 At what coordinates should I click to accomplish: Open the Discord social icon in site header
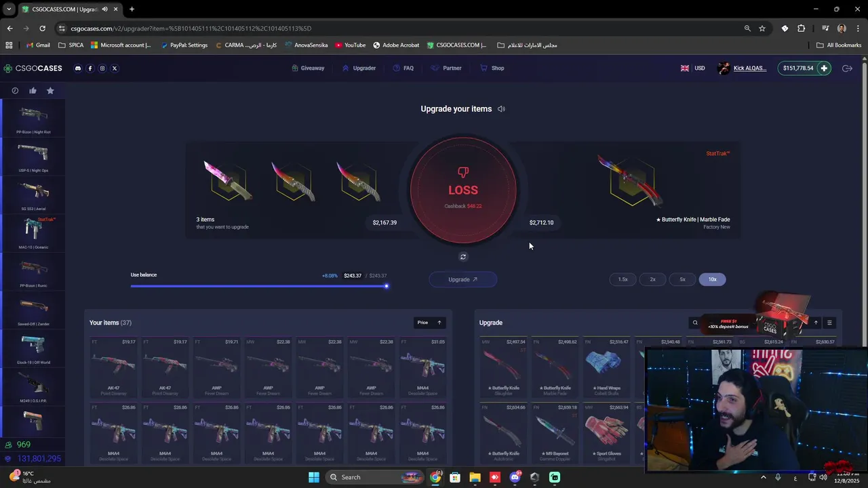[x=78, y=68]
